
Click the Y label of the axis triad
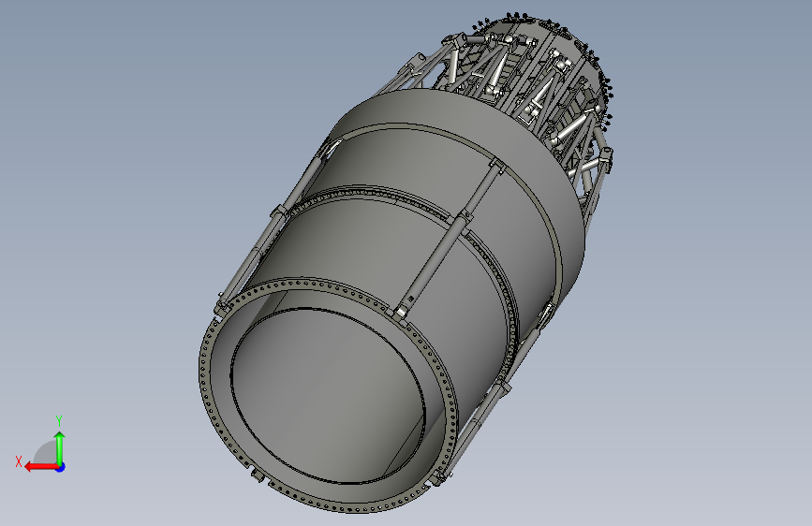[x=59, y=421]
